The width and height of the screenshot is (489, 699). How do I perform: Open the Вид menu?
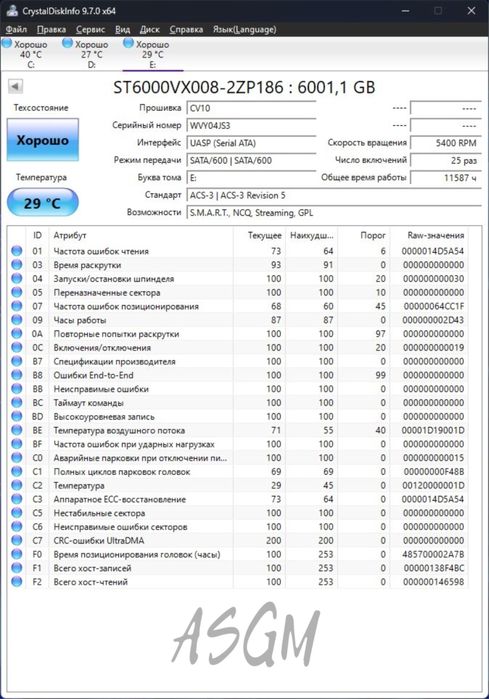[x=123, y=29]
